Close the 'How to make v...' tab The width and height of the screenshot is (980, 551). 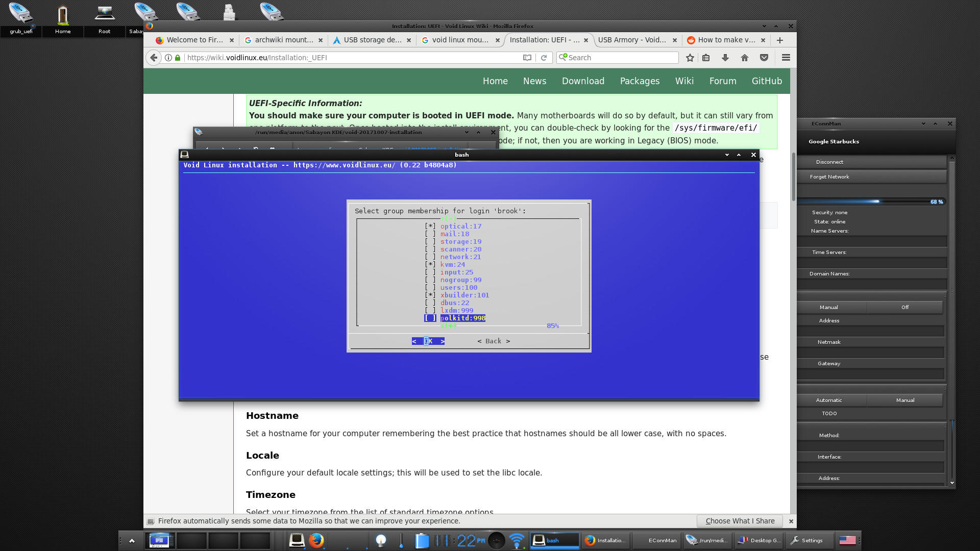coord(763,40)
